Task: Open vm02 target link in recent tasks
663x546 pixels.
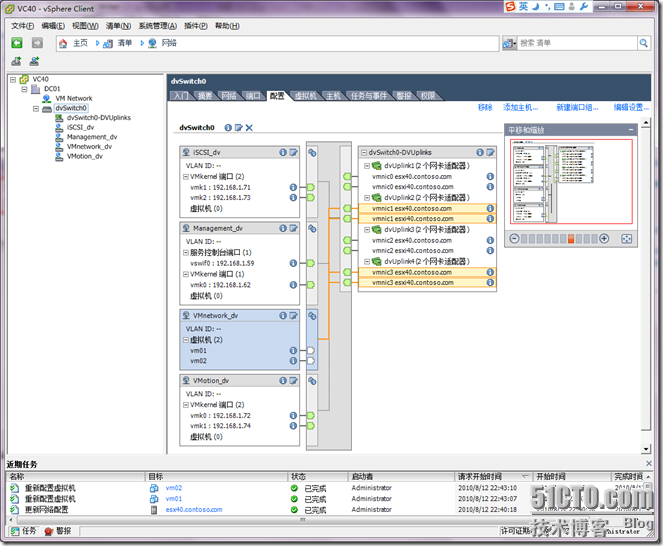Action: pos(174,488)
